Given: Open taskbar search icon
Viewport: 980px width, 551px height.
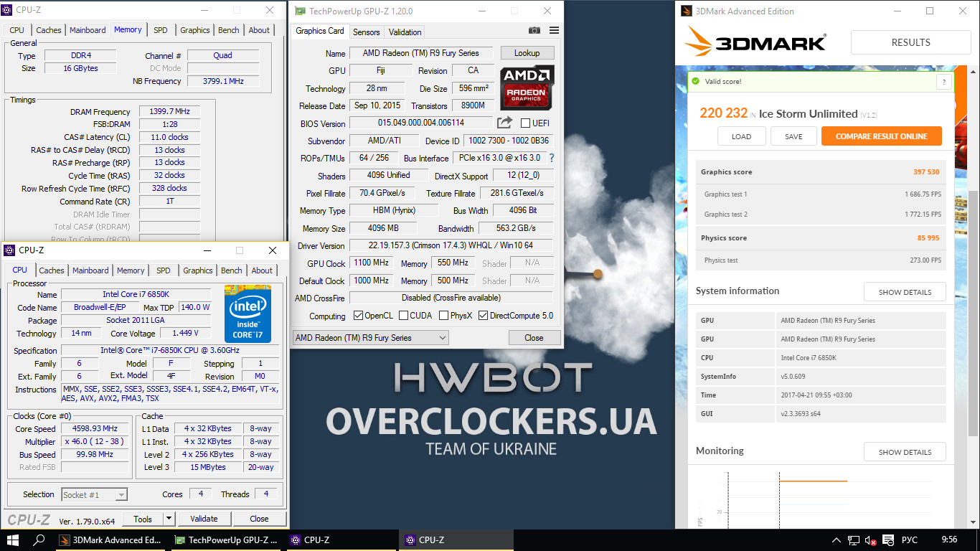Looking at the screenshot, I should click(39, 540).
